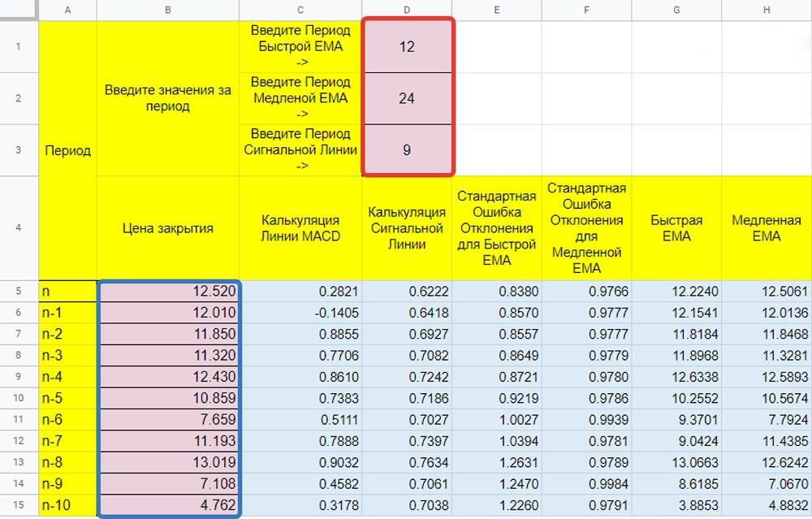Select the signal line period cell with 9
Screen dimensions: 812x519
tap(407, 150)
